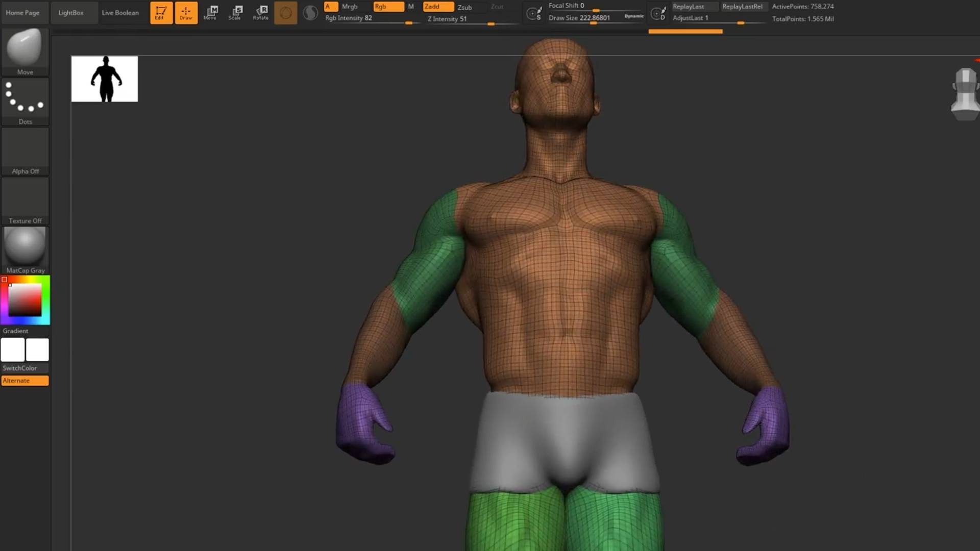
Task: Select the Scale transform tool
Action: [235, 13]
